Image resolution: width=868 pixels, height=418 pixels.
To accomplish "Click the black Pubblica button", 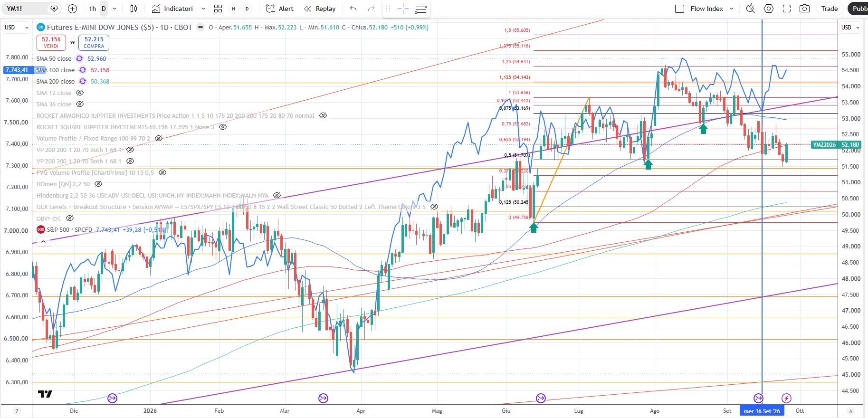I will 858,9.
